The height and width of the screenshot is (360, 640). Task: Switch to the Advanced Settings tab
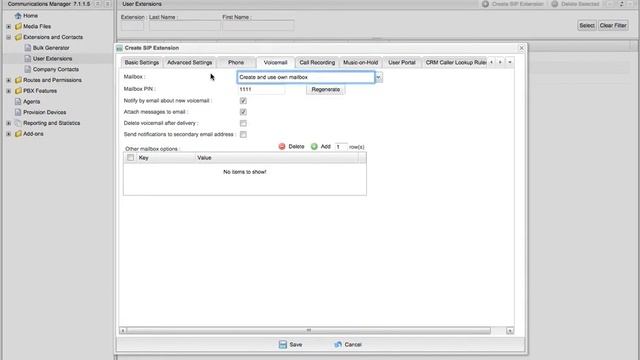pyautogui.click(x=189, y=62)
